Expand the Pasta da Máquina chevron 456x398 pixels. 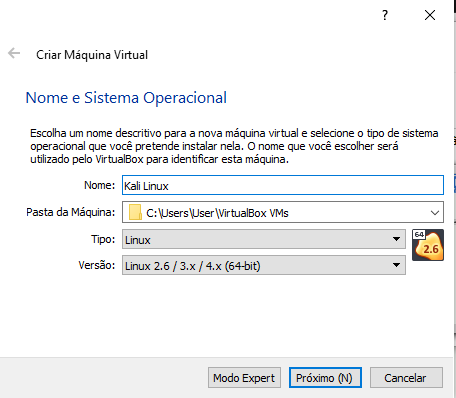[x=435, y=213]
